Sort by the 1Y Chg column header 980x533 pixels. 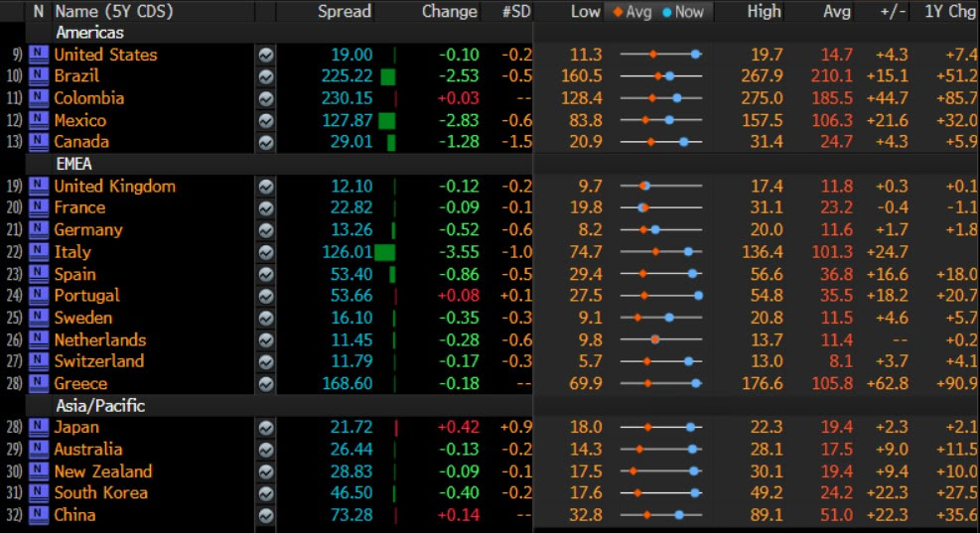tap(950, 11)
